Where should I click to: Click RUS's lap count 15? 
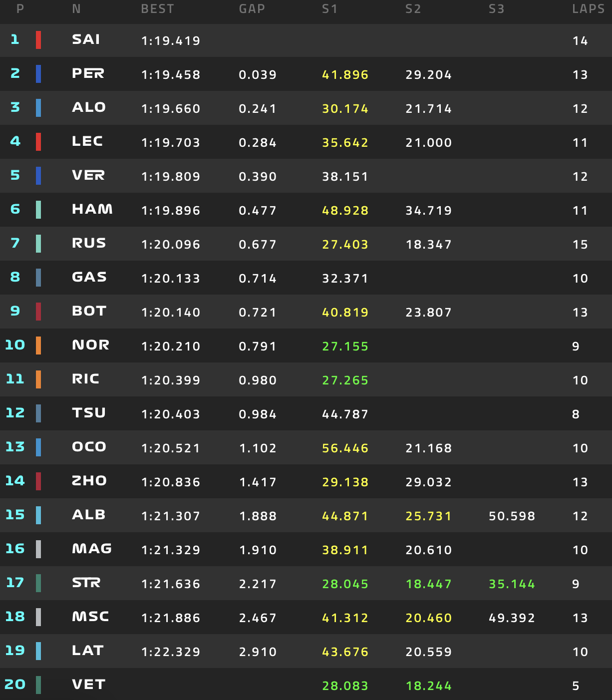[580, 245]
